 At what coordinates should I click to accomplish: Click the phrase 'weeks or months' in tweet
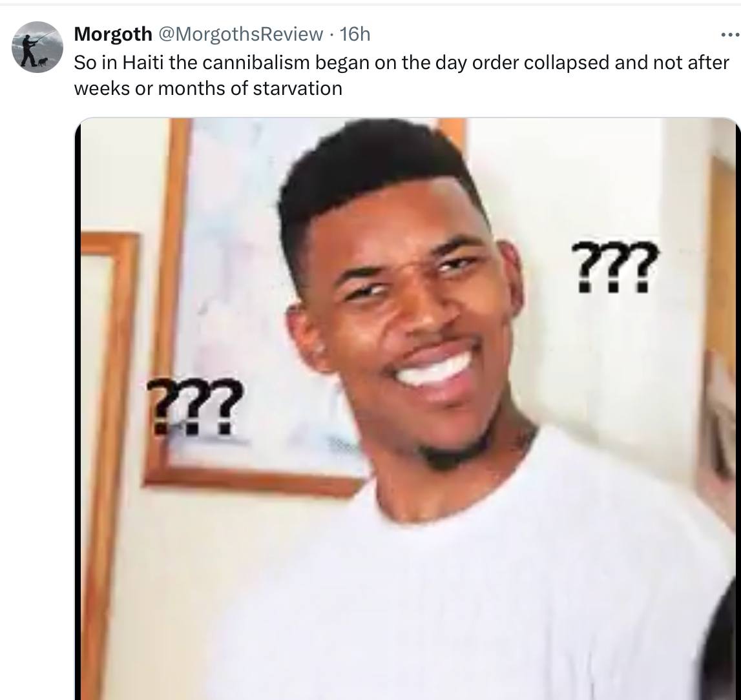click(x=149, y=88)
